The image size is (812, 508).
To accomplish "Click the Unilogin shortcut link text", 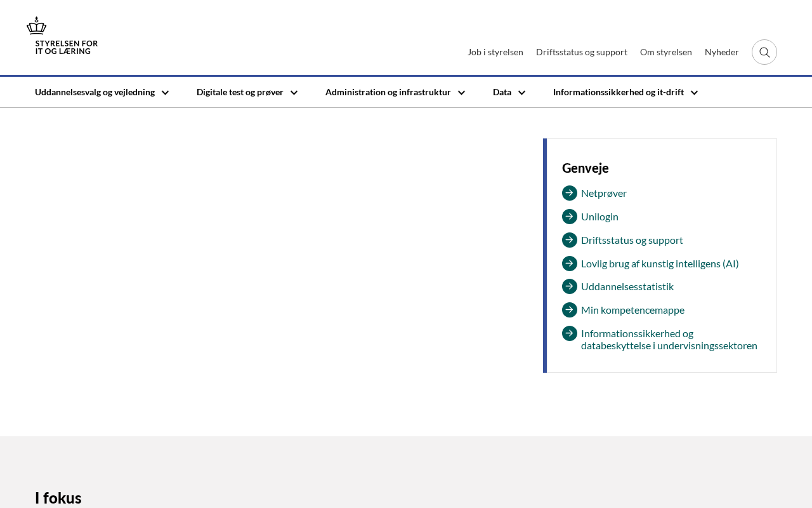I will pos(599,217).
